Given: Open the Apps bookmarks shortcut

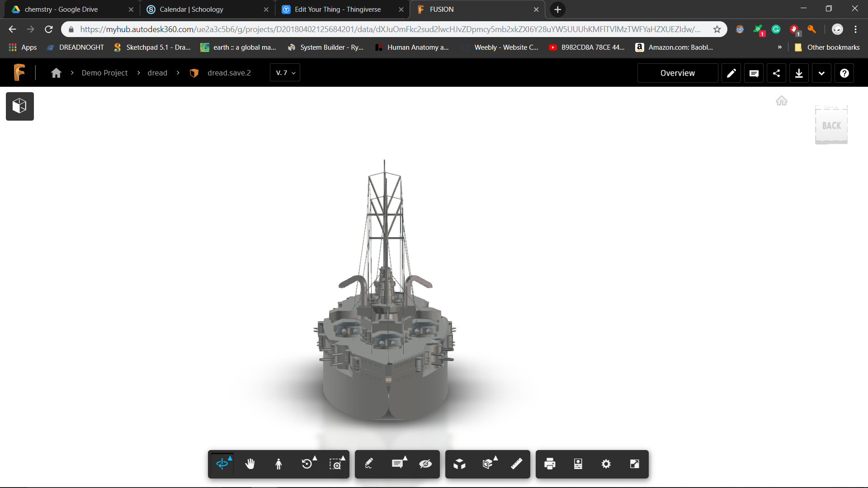Looking at the screenshot, I should (23, 47).
